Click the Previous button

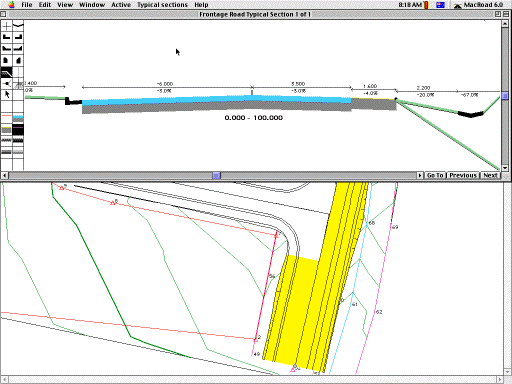click(463, 175)
